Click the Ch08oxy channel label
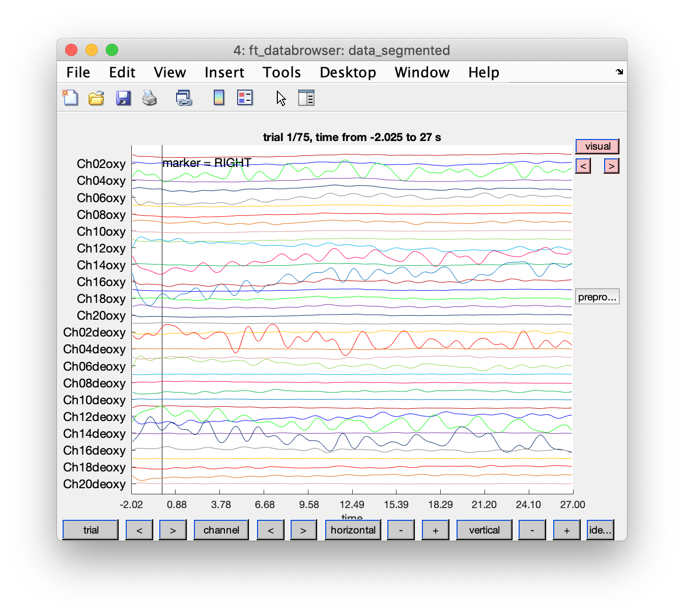 [101, 215]
